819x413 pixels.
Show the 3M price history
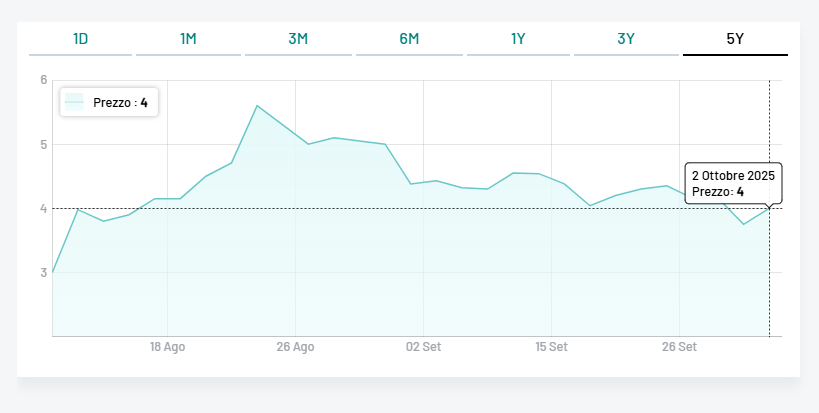[298, 39]
